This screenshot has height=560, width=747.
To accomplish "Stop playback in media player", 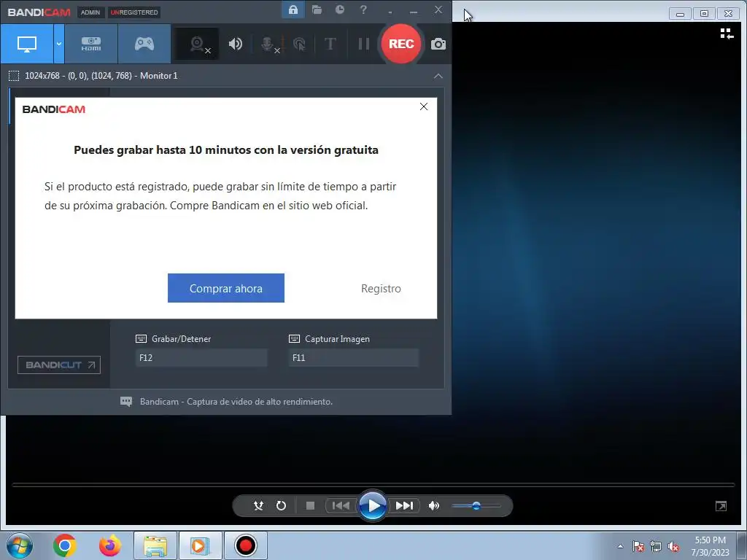I will 310,506.
